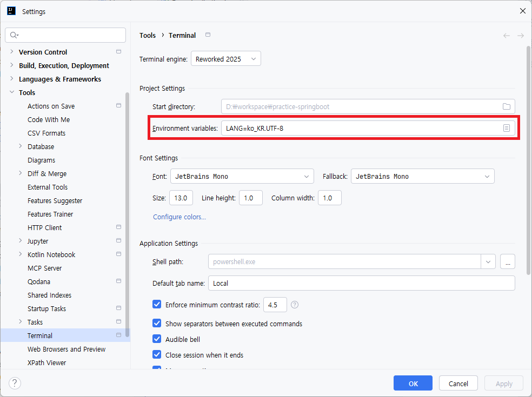This screenshot has height=397, width=532.
Task: Expand the Kotlin Notebook node
Action: coord(21,254)
